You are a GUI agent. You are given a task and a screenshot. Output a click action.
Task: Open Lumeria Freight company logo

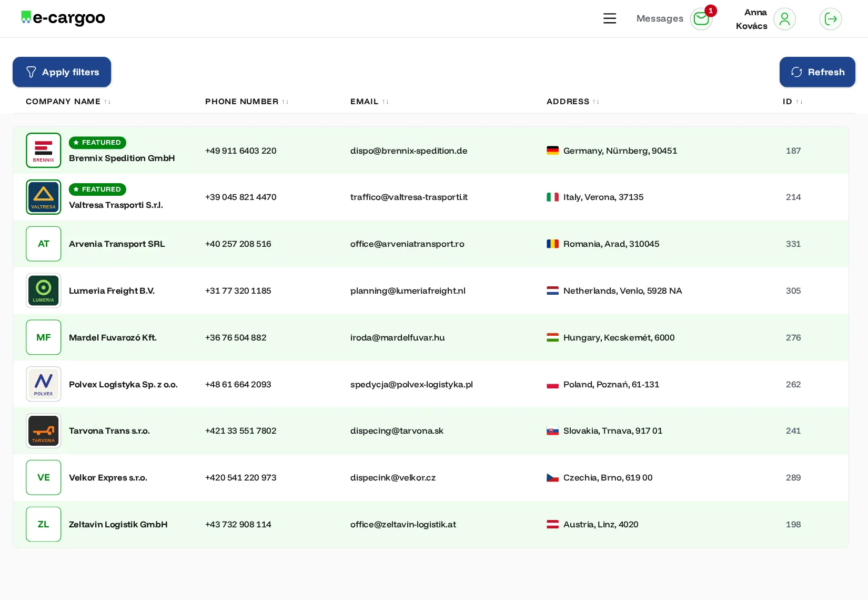tap(44, 291)
